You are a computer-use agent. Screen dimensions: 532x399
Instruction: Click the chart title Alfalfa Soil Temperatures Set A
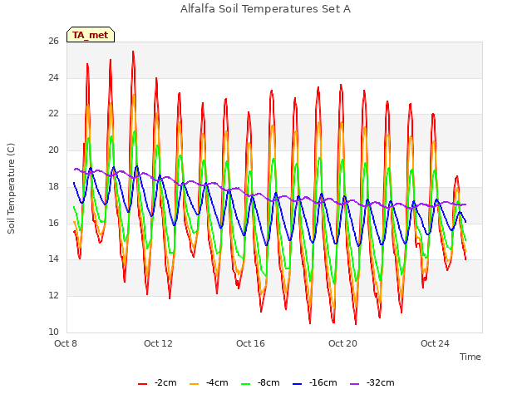pos(265,9)
